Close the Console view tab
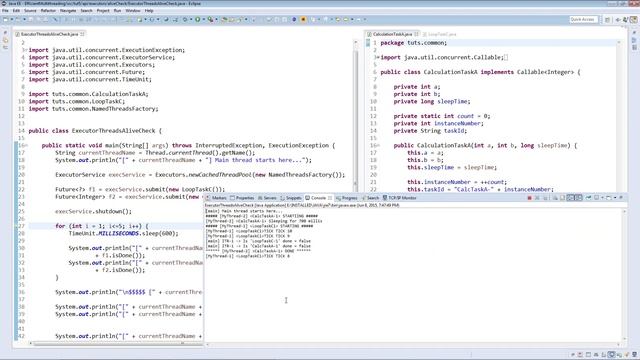Screen dimensions: 640x360 coord(330,198)
